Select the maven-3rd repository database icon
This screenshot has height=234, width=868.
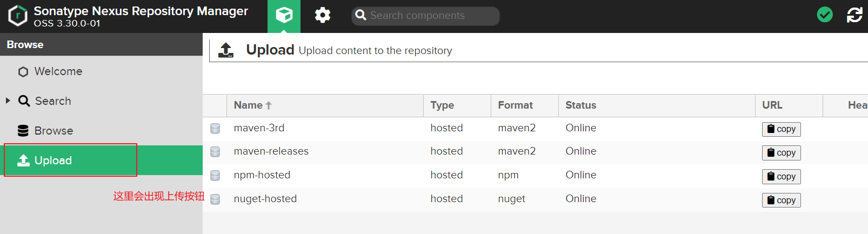coord(215,128)
